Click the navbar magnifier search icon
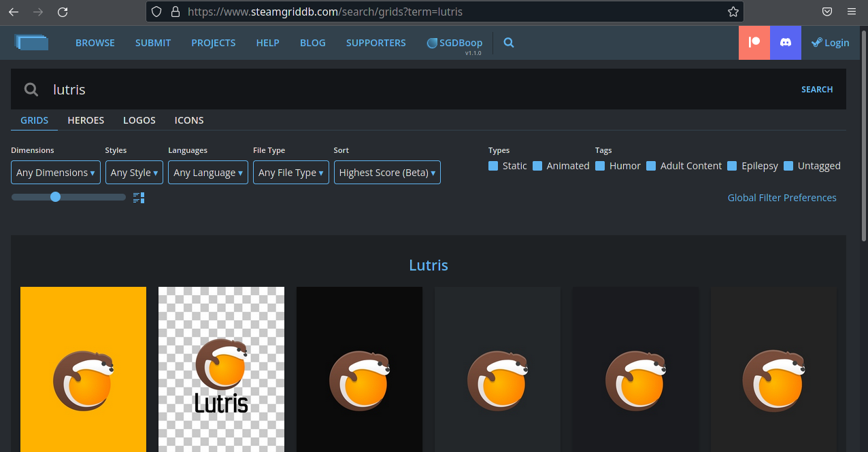Image resolution: width=868 pixels, height=452 pixels. [x=509, y=43]
